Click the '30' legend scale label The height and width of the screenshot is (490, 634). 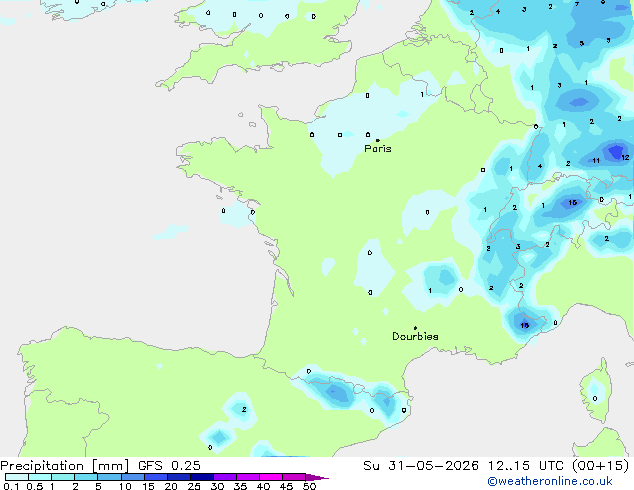pyautogui.click(x=217, y=486)
